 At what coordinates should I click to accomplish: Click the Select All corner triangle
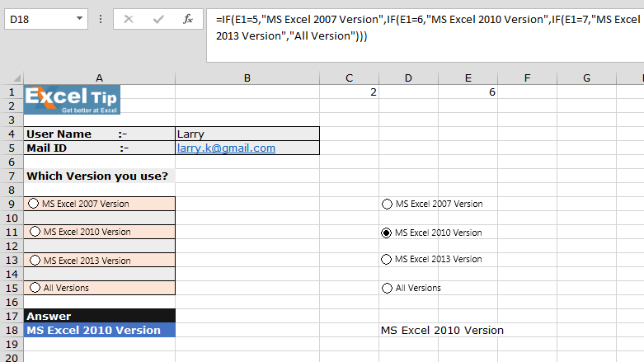[16, 78]
